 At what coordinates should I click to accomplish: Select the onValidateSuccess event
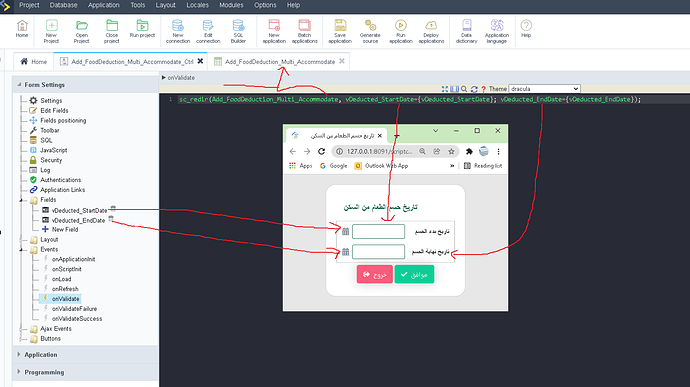[77, 319]
